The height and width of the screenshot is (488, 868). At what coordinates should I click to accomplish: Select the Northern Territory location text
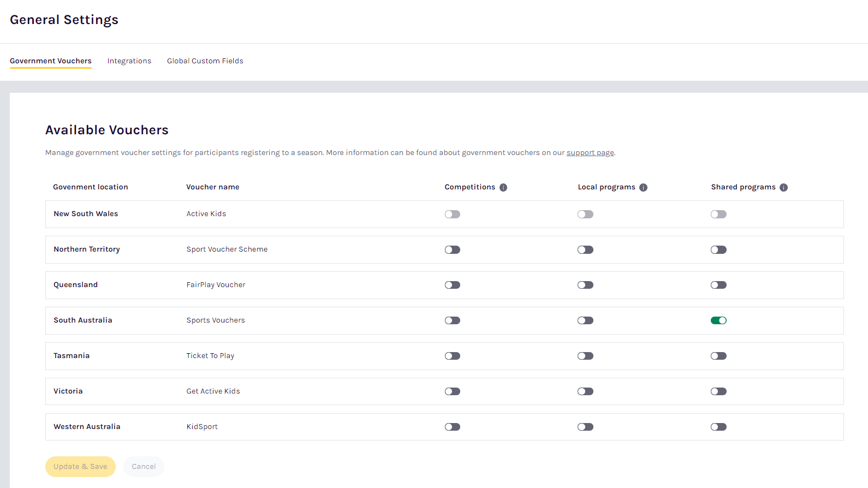(87, 249)
